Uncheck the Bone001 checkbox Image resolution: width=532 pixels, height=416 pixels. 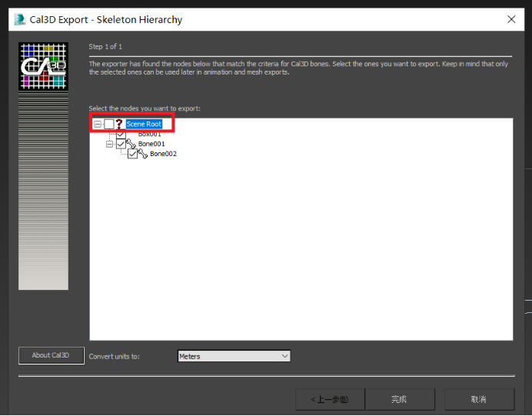121,144
